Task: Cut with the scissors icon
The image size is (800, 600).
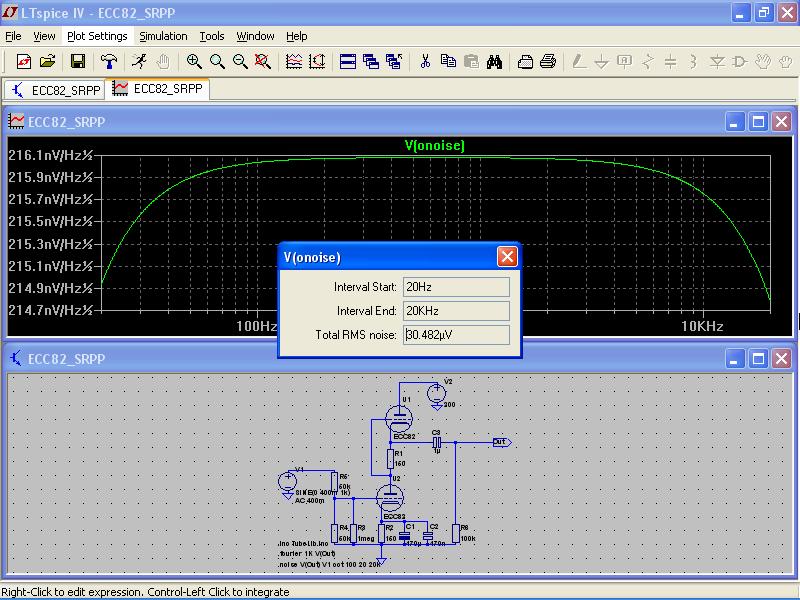Action: coord(425,62)
